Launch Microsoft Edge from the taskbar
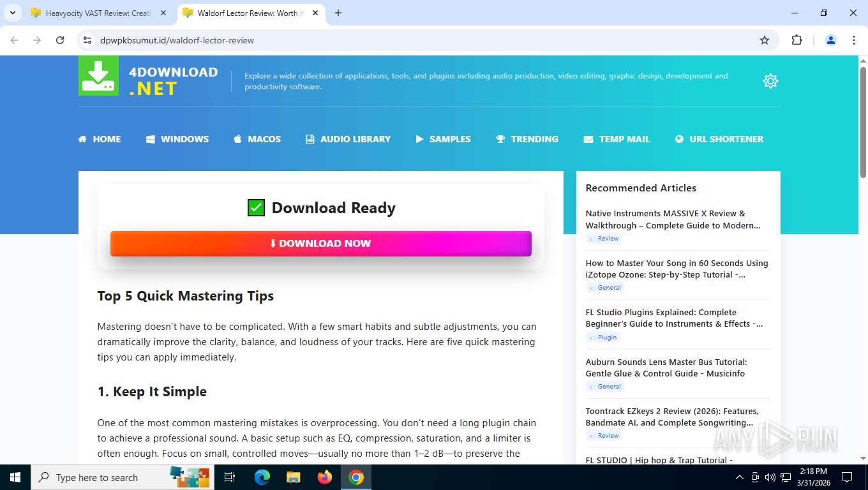The image size is (868, 490). (x=262, y=477)
